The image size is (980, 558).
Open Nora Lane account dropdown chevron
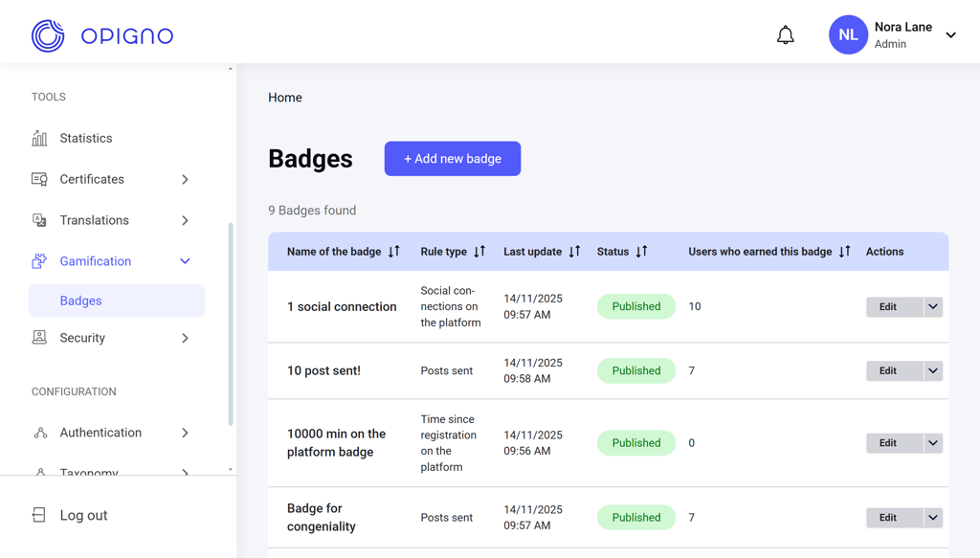click(950, 35)
